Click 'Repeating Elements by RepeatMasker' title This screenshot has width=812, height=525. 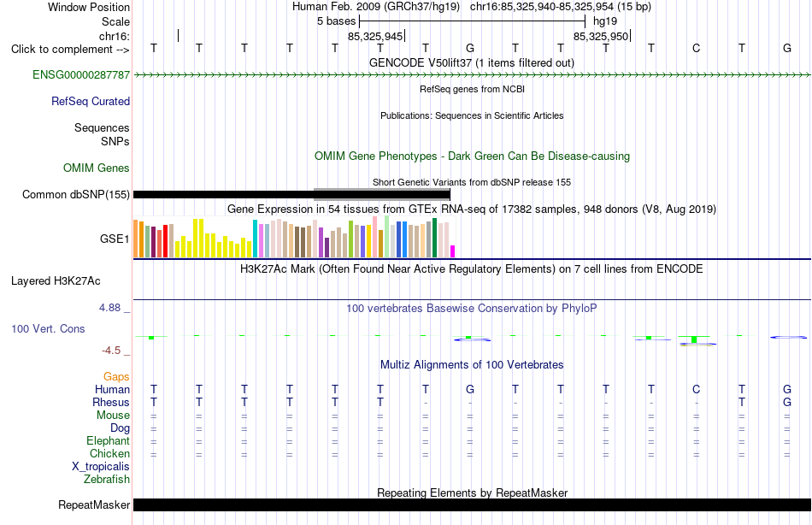(473, 493)
